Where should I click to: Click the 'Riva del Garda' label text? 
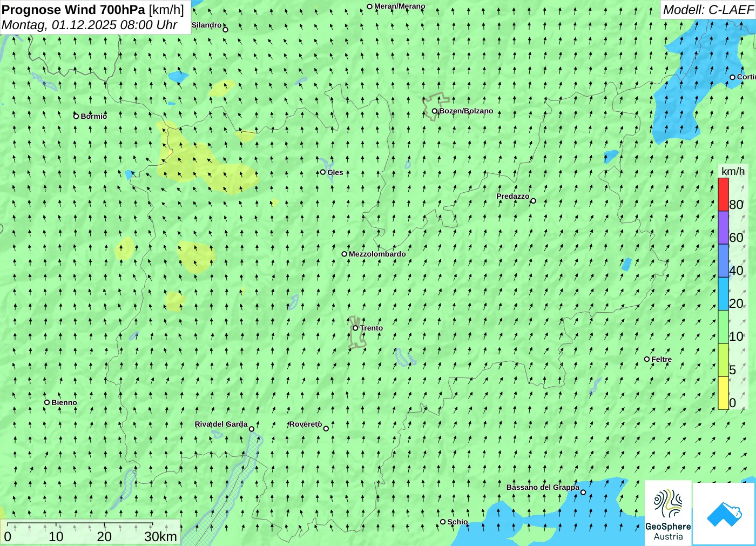[221, 424]
